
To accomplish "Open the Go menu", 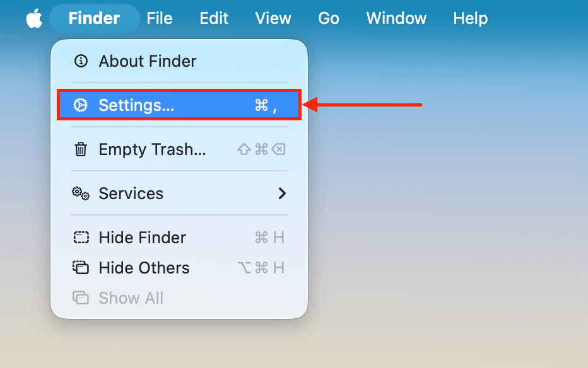I will click(x=329, y=18).
